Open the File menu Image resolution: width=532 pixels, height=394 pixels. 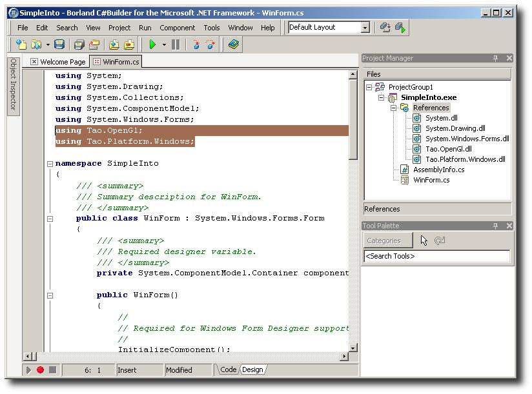pyautogui.click(x=23, y=28)
